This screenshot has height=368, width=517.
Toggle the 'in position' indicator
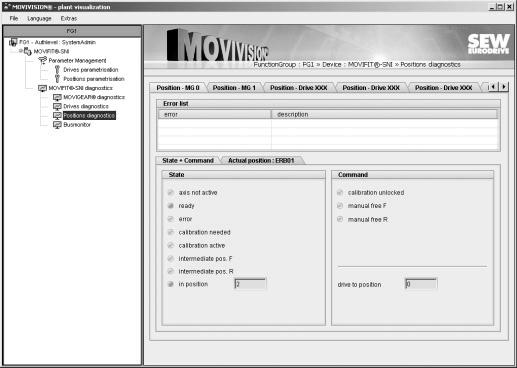click(171, 284)
